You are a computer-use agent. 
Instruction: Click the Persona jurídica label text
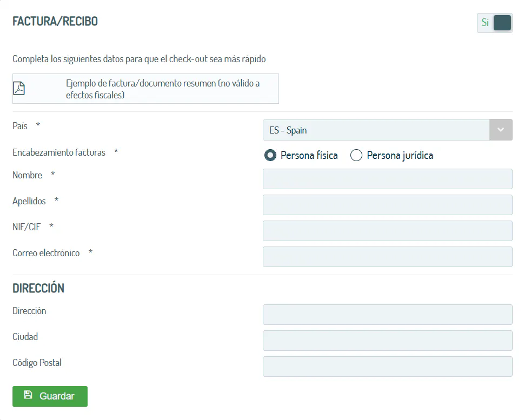(x=400, y=155)
